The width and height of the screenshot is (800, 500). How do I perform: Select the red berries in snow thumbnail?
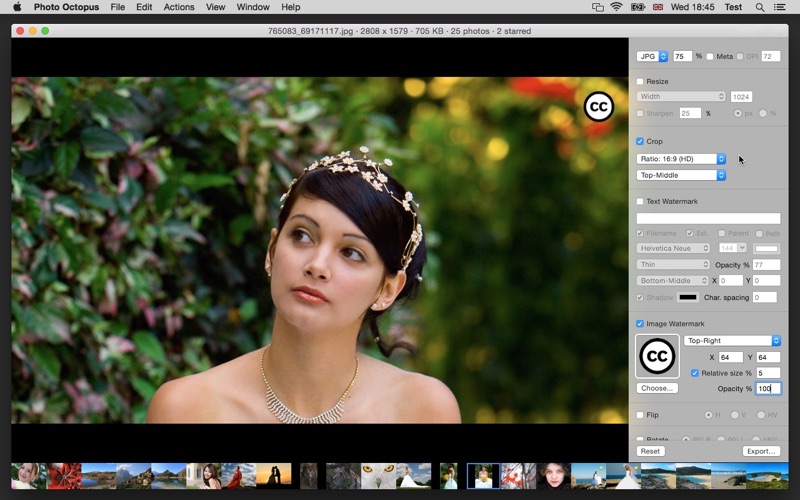(518, 476)
